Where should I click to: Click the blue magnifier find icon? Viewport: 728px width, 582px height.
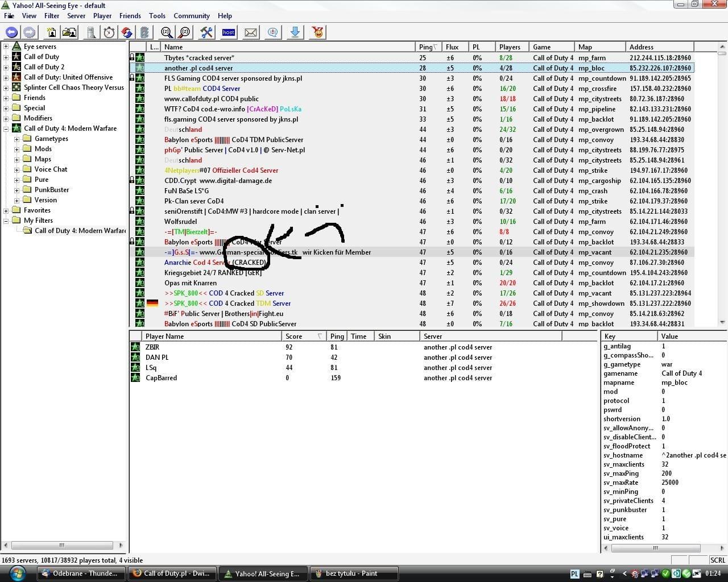[x=167, y=32]
